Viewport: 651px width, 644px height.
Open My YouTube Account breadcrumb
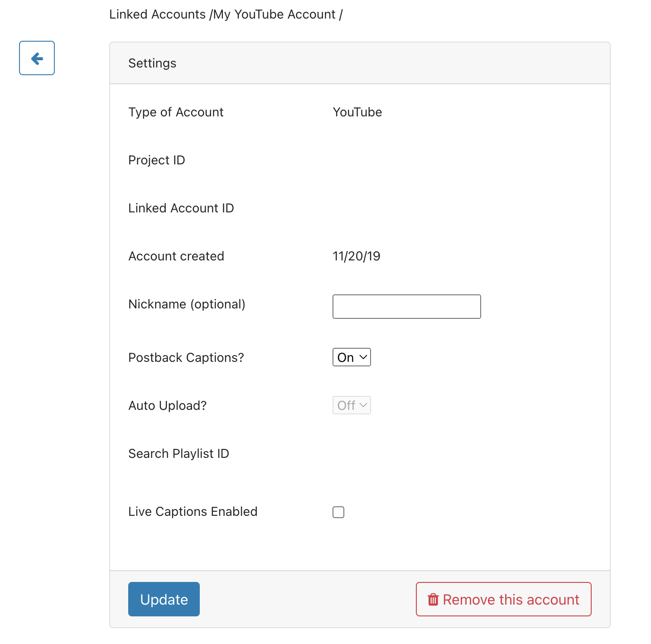click(275, 14)
